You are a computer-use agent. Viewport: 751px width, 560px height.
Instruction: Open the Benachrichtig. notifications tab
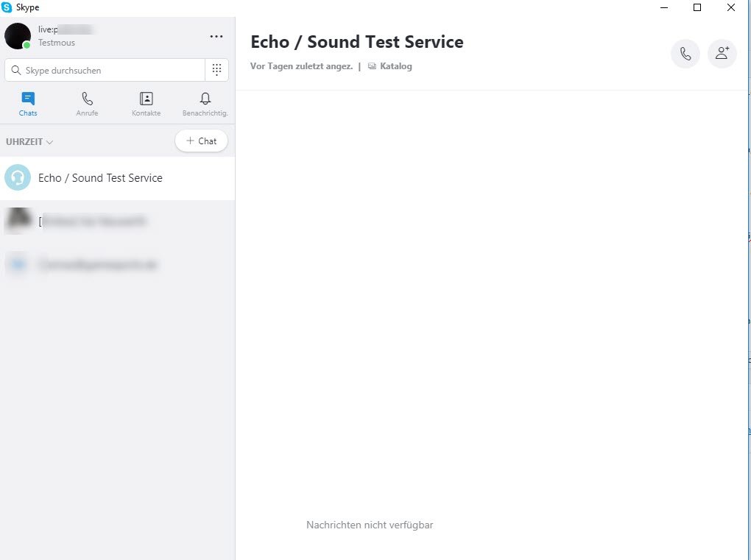205,104
